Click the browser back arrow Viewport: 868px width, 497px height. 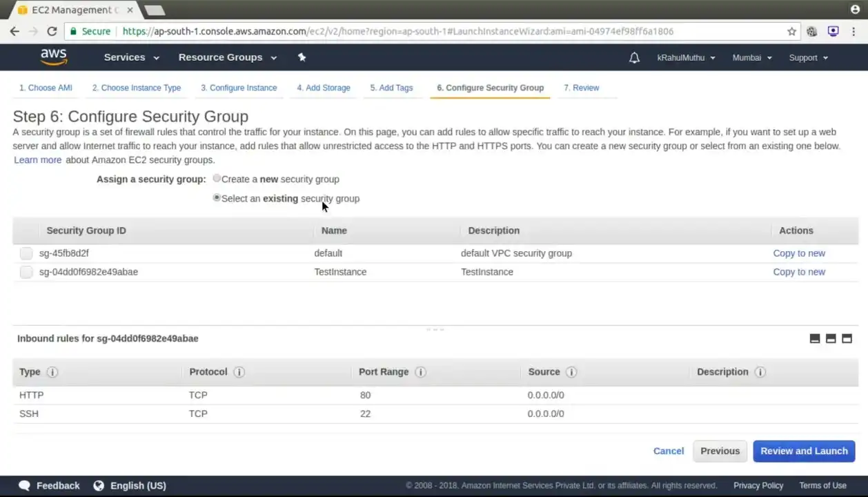(x=14, y=31)
